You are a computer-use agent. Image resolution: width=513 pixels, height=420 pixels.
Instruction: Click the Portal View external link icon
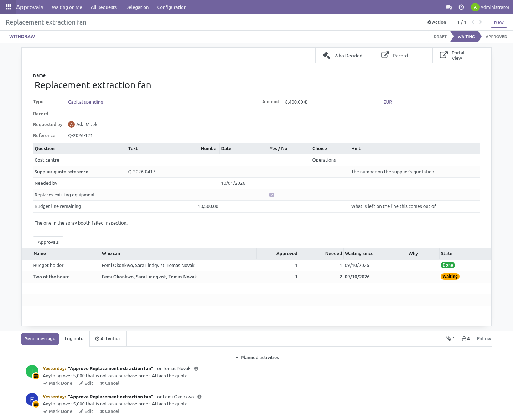coord(444,55)
